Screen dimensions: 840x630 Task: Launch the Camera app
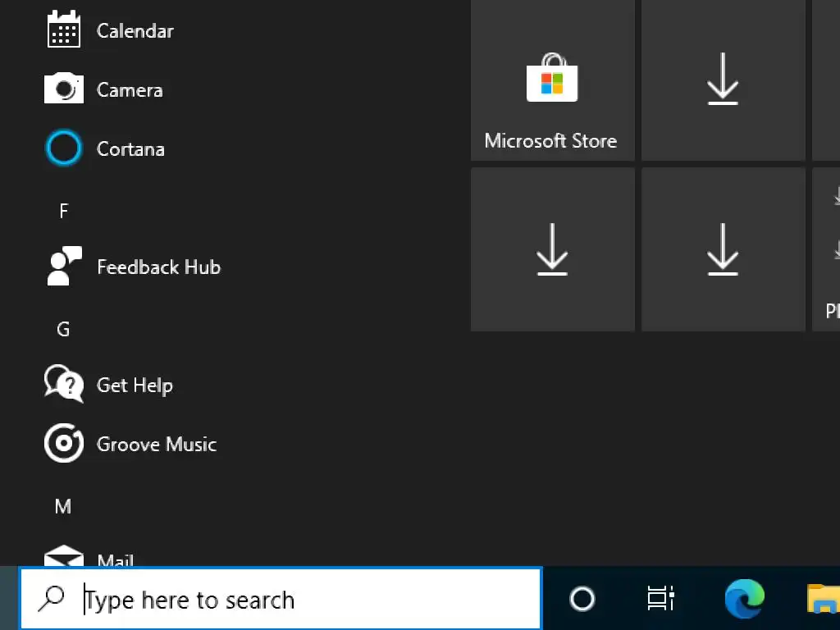pos(129,90)
